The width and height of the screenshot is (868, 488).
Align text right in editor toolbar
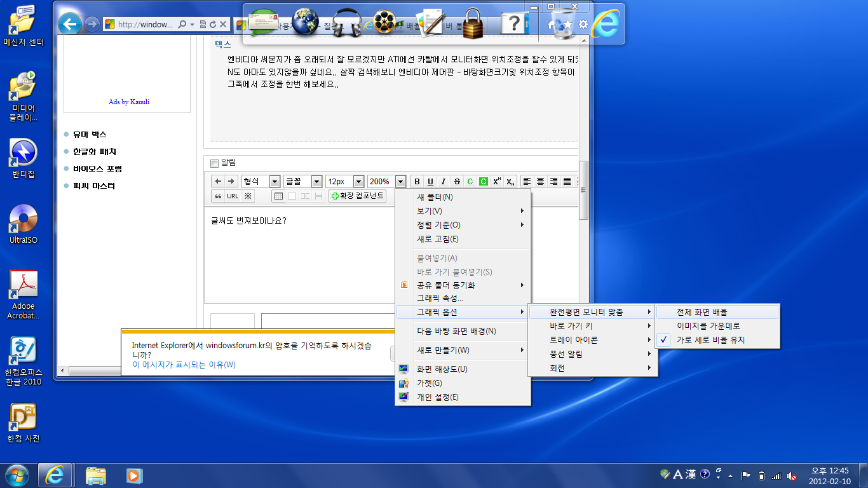pyautogui.click(x=553, y=182)
